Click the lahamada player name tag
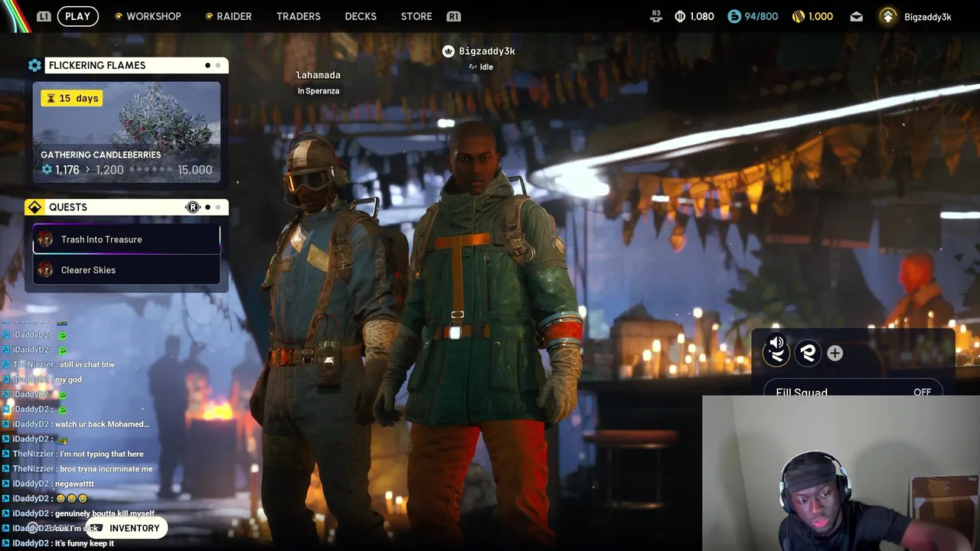Image resolution: width=980 pixels, height=551 pixels. point(318,75)
